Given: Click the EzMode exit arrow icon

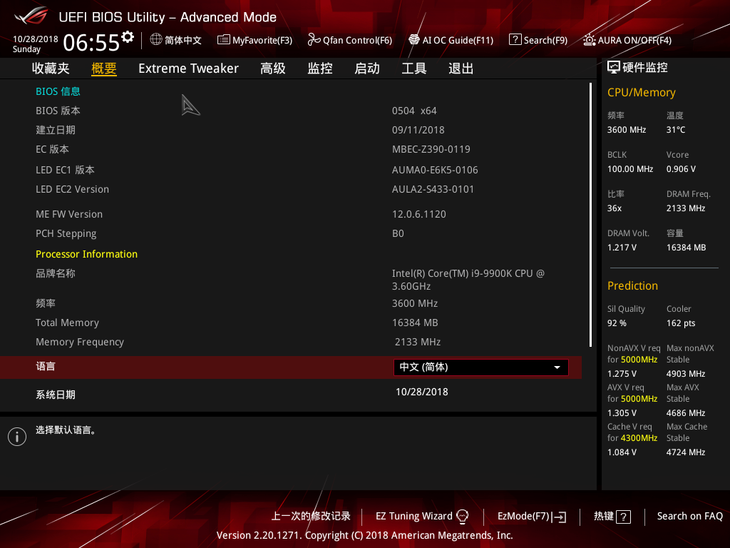Looking at the screenshot, I should tap(559, 517).
